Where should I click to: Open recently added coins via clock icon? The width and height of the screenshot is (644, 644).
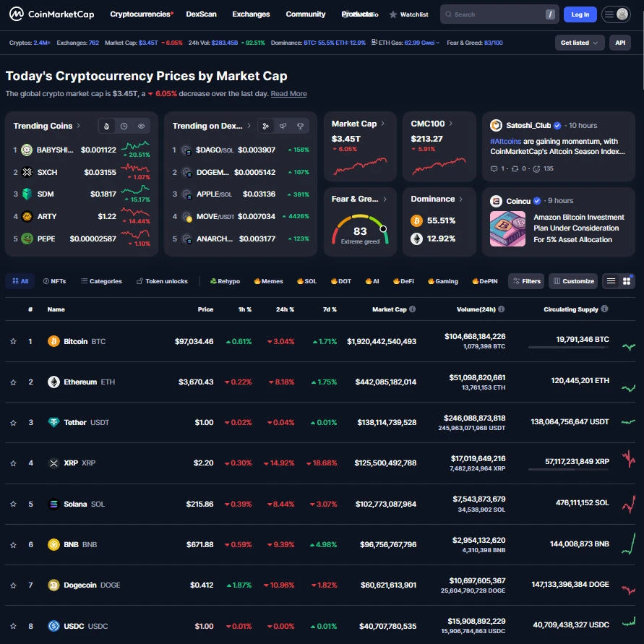[x=122, y=126]
